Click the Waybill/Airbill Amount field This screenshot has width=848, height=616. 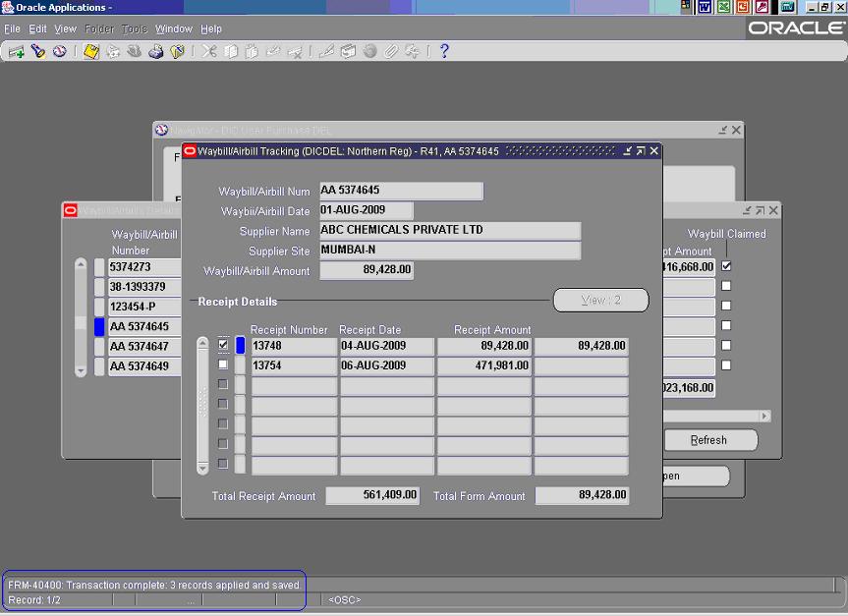(367, 270)
